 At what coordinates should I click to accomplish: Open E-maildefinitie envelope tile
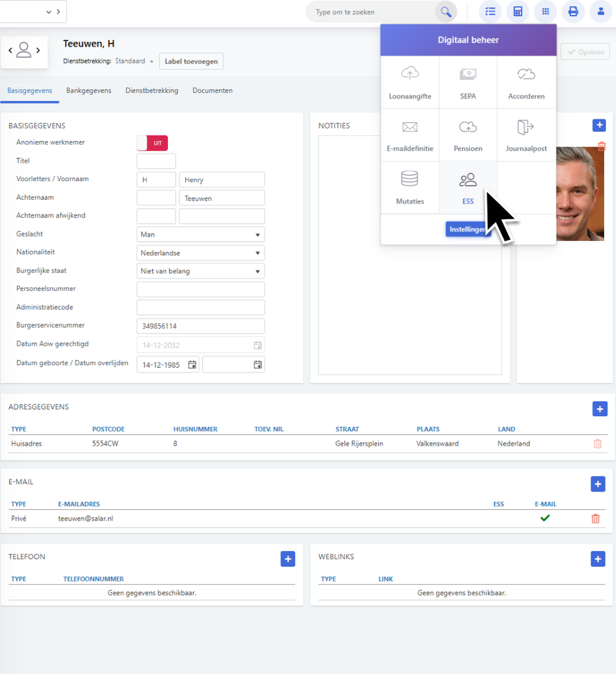[x=410, y=135]
